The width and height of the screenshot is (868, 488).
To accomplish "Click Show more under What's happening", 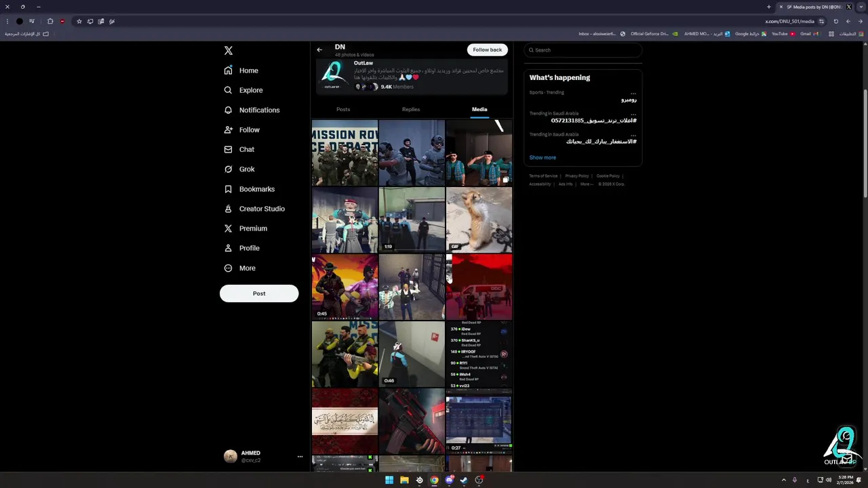I will 542,157.
